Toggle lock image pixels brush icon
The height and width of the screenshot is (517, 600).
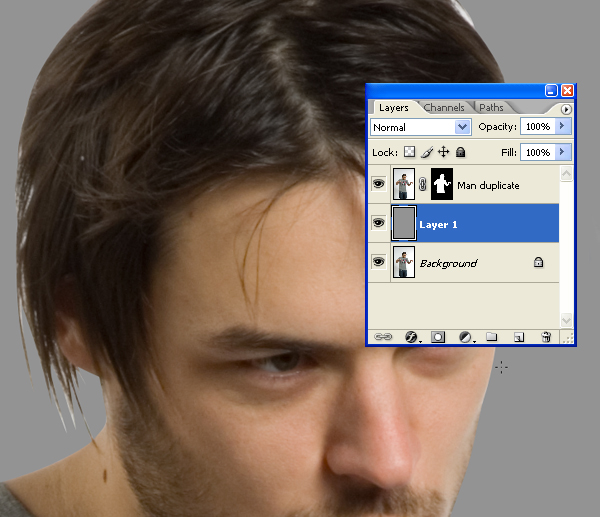click(x=427, y=152)
